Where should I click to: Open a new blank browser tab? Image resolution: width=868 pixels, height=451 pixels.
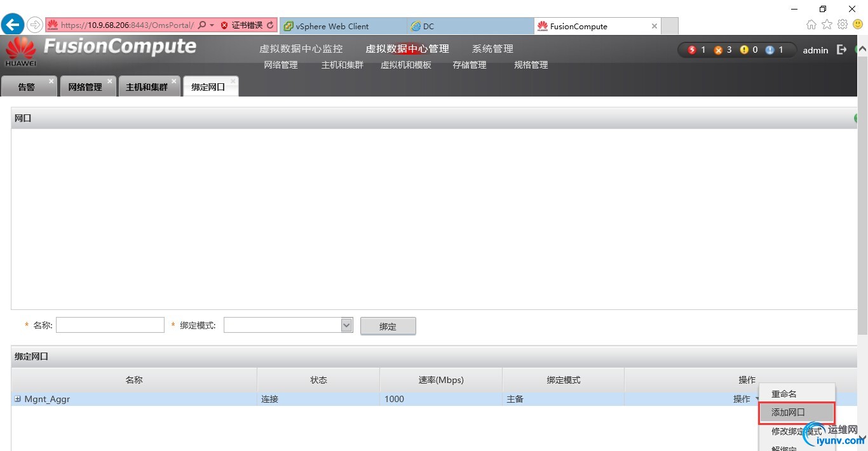(x=670, y=26)
